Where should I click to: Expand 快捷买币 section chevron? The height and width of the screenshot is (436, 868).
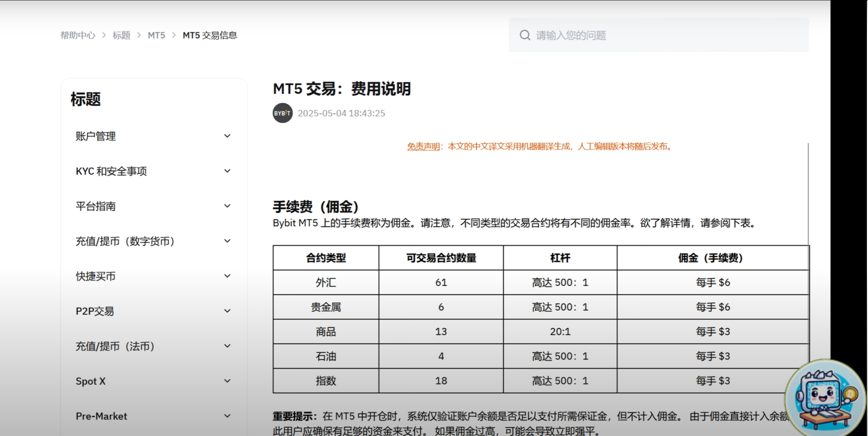227,276
